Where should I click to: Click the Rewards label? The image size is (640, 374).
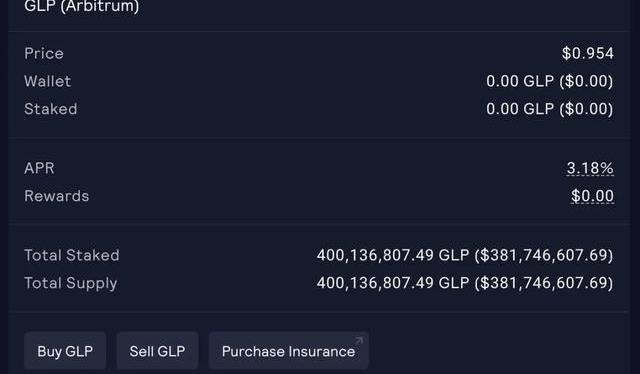[x=57, y=196]
